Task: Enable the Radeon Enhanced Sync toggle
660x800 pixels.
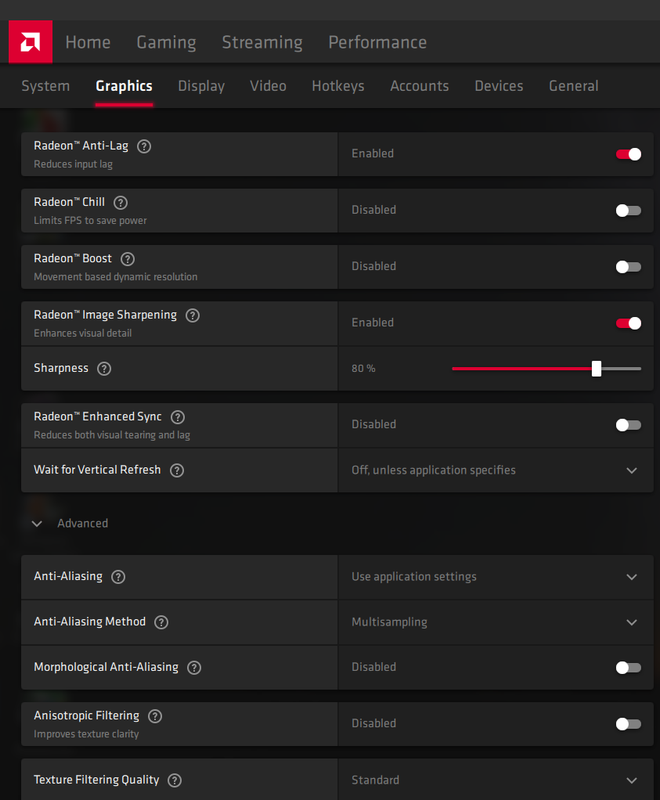Action: pyautogui.click(x=628, y=425)
